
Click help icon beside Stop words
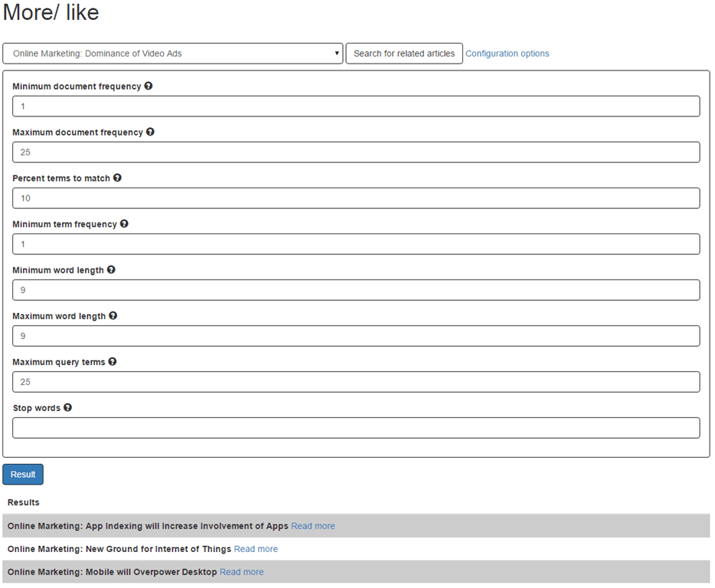coord(67,407)
